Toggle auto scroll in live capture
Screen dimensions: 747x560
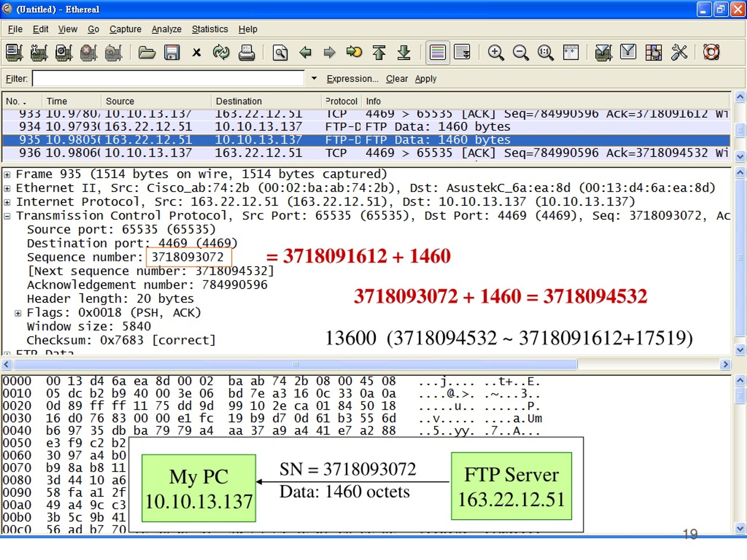coord(462,52)
